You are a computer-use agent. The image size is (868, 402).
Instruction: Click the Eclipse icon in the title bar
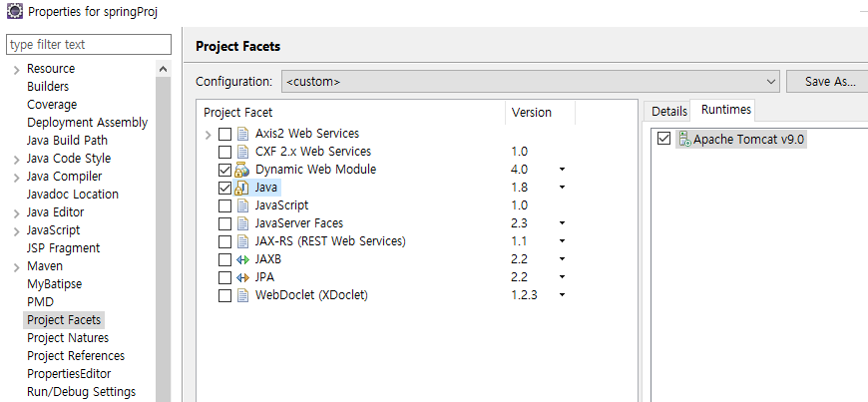click(14, 11)
